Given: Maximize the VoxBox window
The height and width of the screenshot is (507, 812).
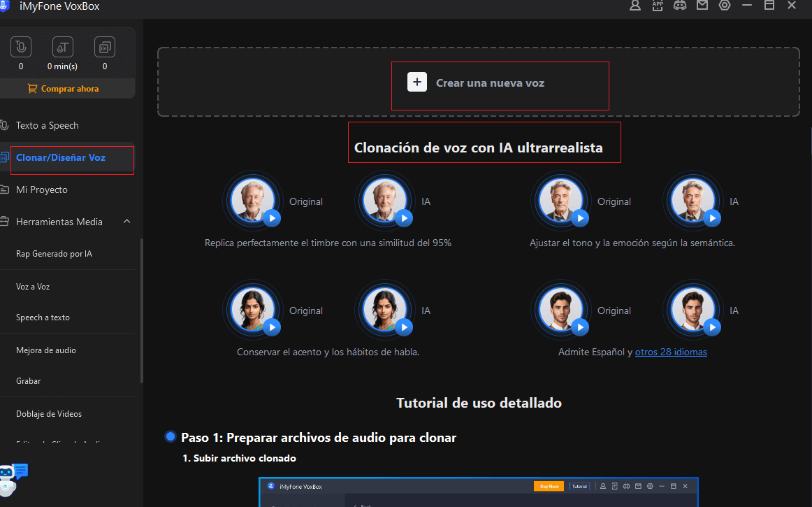Looking at the screenshot, I should (x=769, y=5).
